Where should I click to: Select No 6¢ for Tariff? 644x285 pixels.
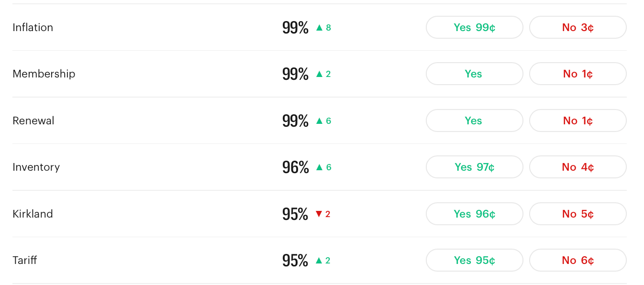[x=578, y=260]
